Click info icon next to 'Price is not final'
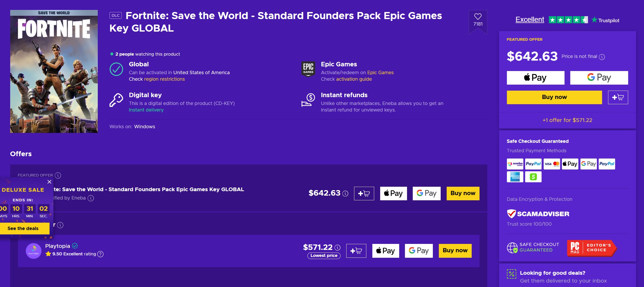Image resolution: width=644 pixels, height=287 pixels. [602, 57]
